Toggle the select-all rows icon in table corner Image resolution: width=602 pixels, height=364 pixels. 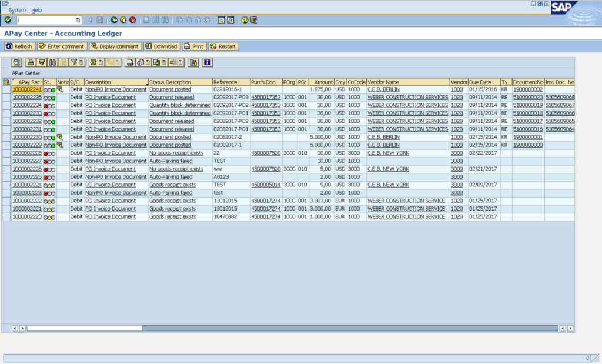point(6,82)
